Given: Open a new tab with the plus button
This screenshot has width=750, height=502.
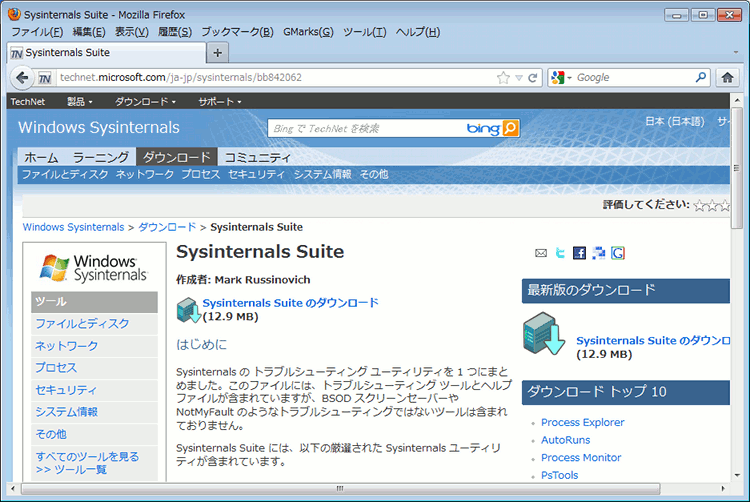Looking at the screenshot, I should coord(218,52).
